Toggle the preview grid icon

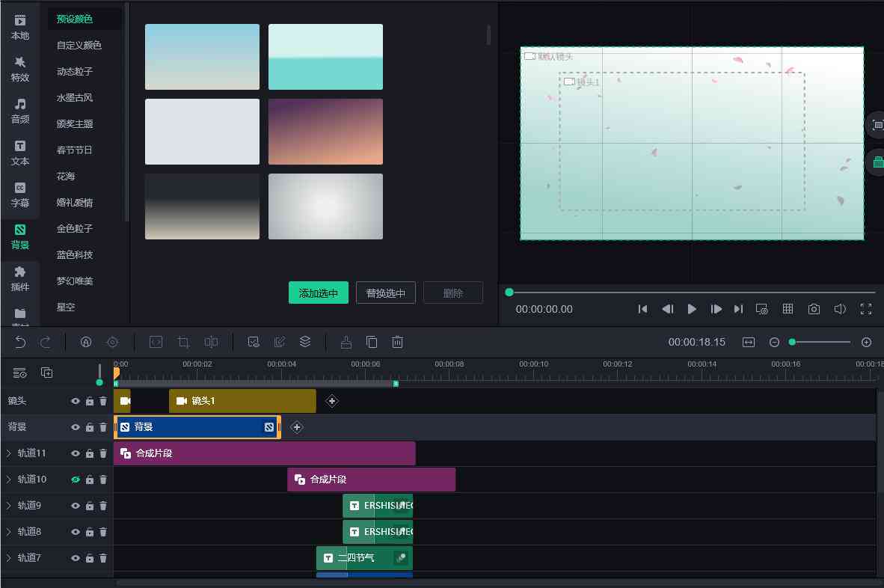(788, 308)
